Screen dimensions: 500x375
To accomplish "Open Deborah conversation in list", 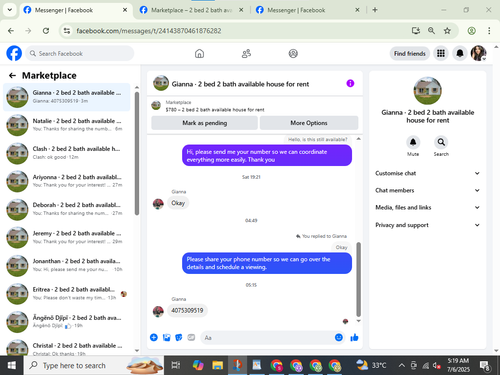I will pos(67,209).
